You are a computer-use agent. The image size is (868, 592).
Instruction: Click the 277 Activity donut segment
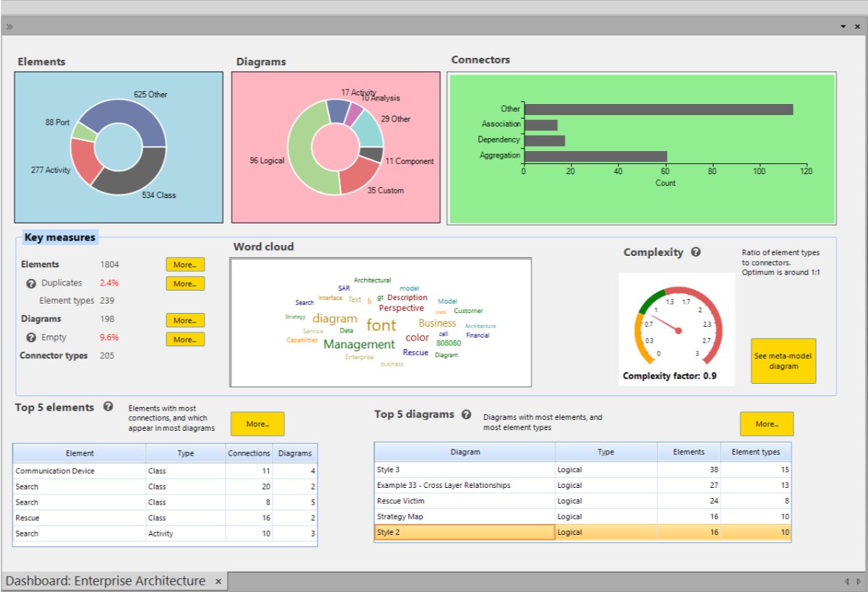tap(85, 161)
